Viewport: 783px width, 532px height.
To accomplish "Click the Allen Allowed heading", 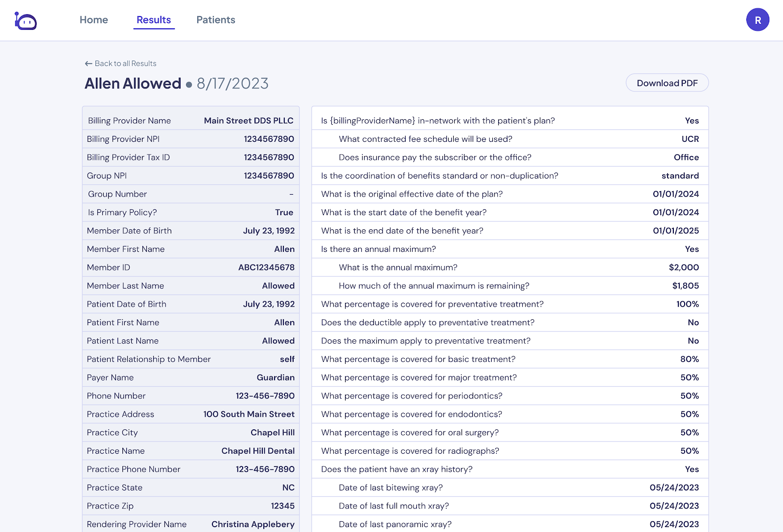I will click(x=133, y=84).
